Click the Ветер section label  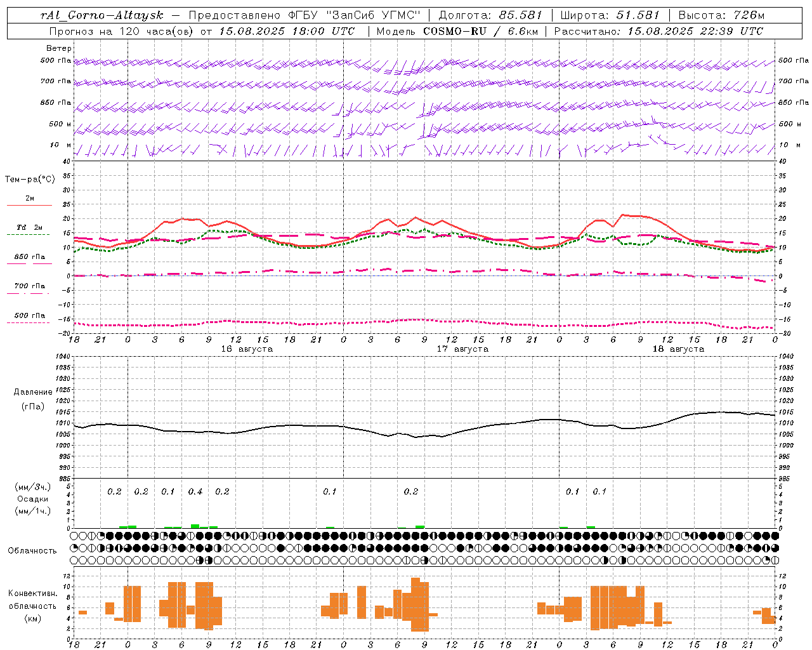(x=59, y=48)
